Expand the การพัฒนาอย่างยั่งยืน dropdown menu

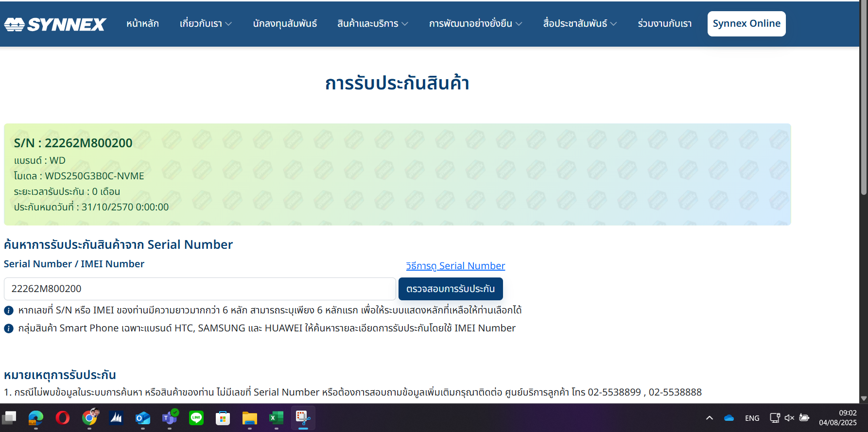(x=475, y=24)
